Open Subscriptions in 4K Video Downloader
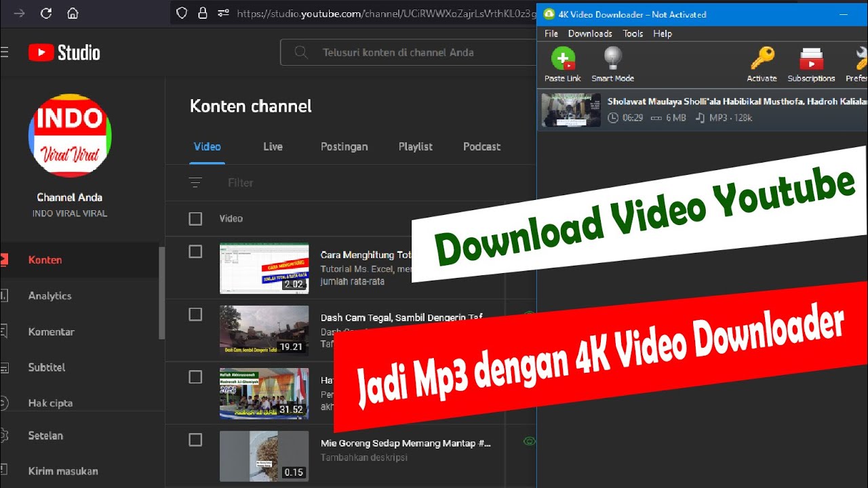This screenshot has width=868, height=488. (811, 64)
